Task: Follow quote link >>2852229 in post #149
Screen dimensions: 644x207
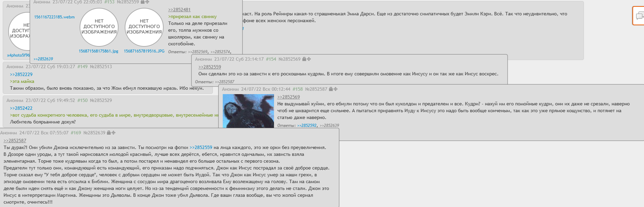Action: pos(21,74)
